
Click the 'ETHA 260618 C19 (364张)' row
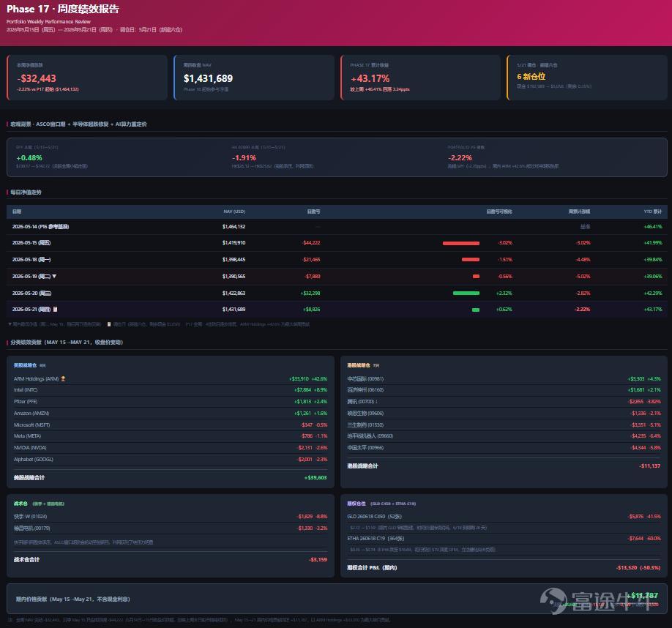coord(504,539)
